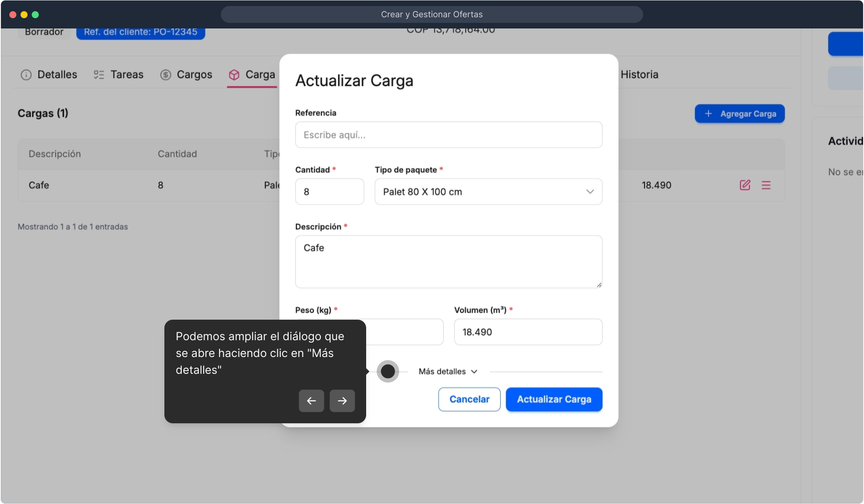
Task: Click the 18.490 value in the Cafe row
Action: pyautogui.click(x=657, y=185)
